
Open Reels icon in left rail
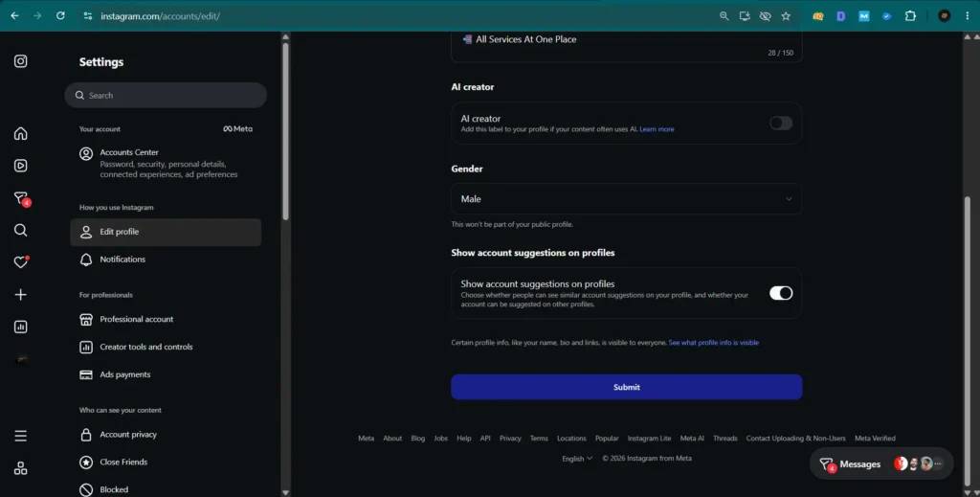(21, 166)
